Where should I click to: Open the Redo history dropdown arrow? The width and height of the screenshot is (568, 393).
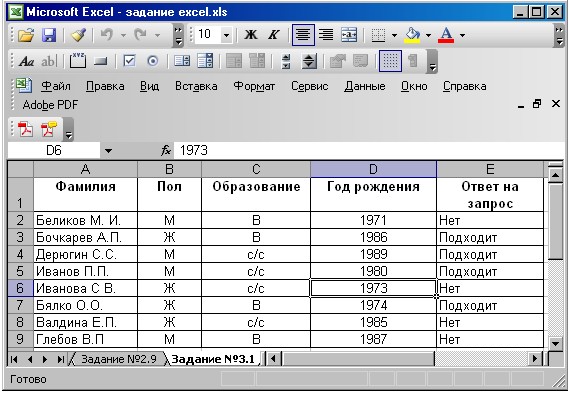click(158, 35)
